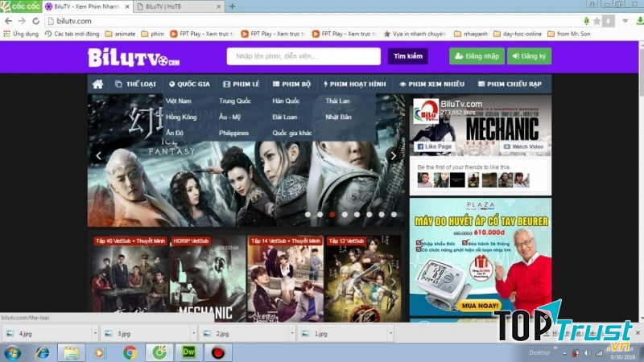
Task: Select Hồng Kông from country dropdown
Action: 181,117
